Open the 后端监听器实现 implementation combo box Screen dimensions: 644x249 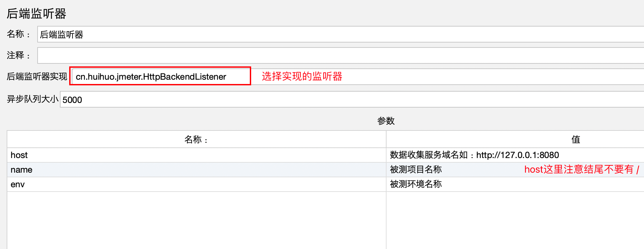[160, 77]
